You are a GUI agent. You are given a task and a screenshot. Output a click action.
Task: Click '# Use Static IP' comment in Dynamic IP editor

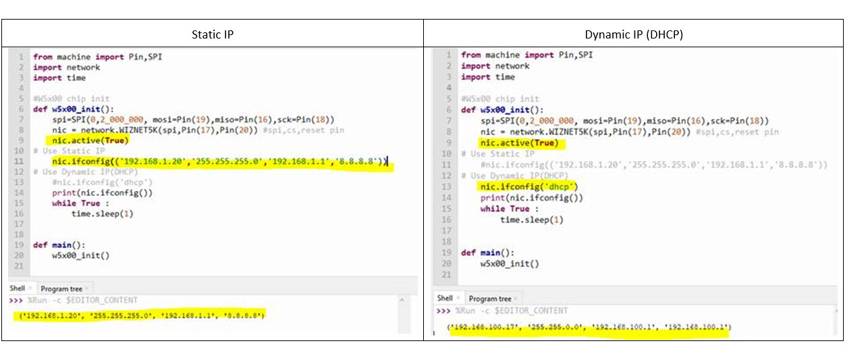tap(497, 154)
